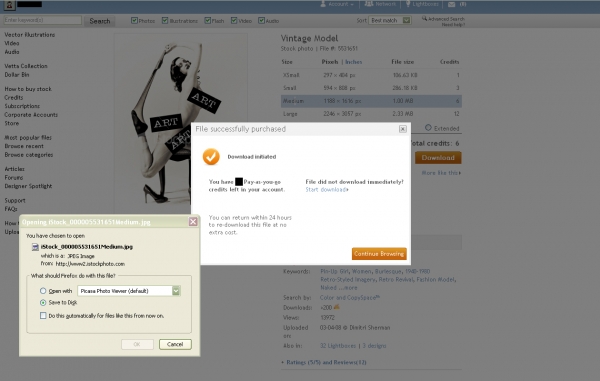Click the Color and CopySpace link

click(x=350, y=298)
